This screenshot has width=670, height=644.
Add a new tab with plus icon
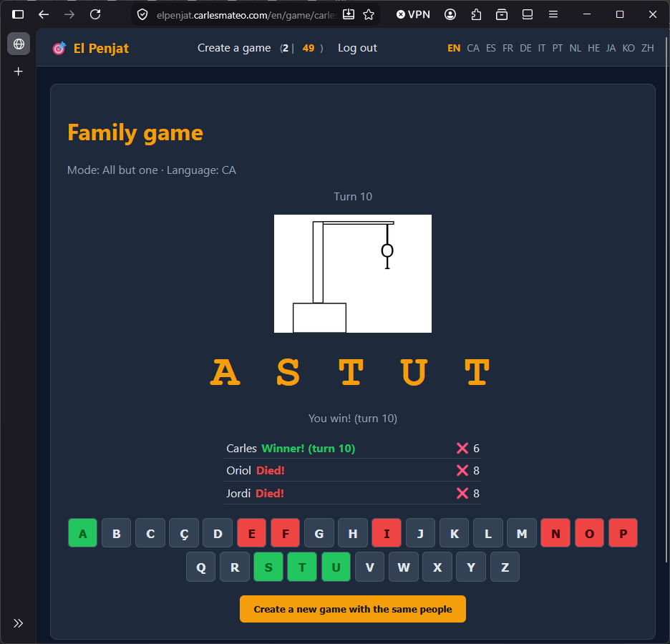pyautogui.click(x=19, y=72)
